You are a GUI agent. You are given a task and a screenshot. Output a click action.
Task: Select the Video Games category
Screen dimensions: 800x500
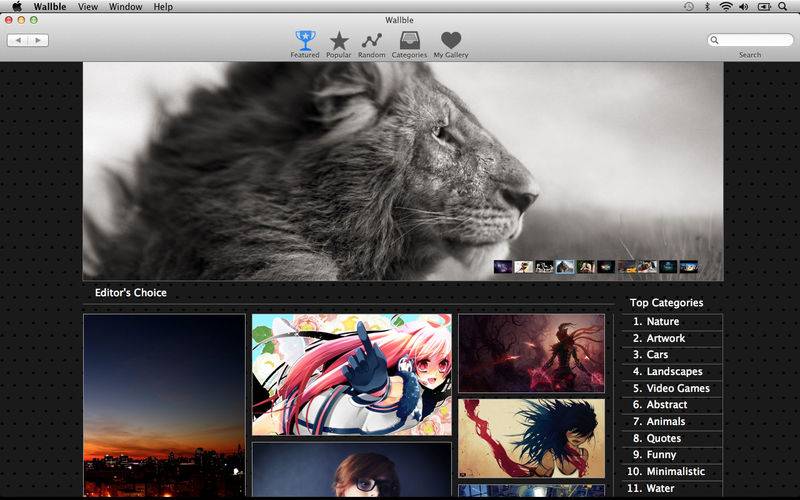click(x=677, y=389)
